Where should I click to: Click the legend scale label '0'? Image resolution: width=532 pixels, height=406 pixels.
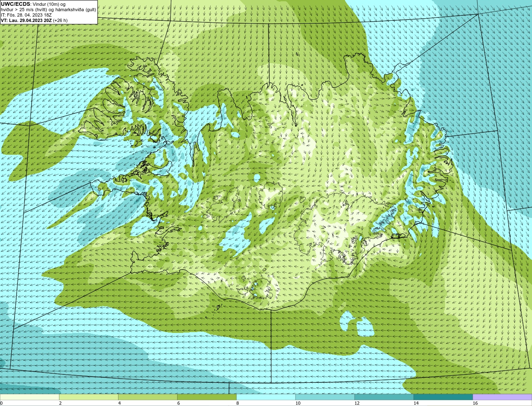(2, 403)
